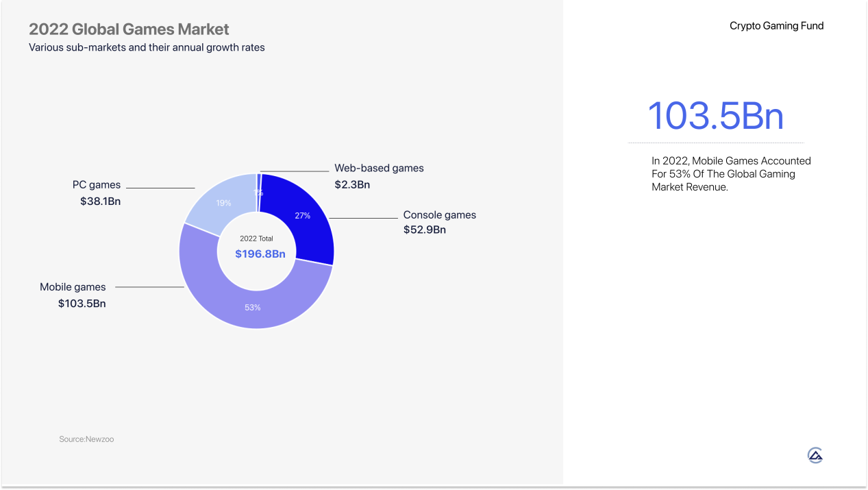Click the "Web-based games" chart label

tap(379, 168)
